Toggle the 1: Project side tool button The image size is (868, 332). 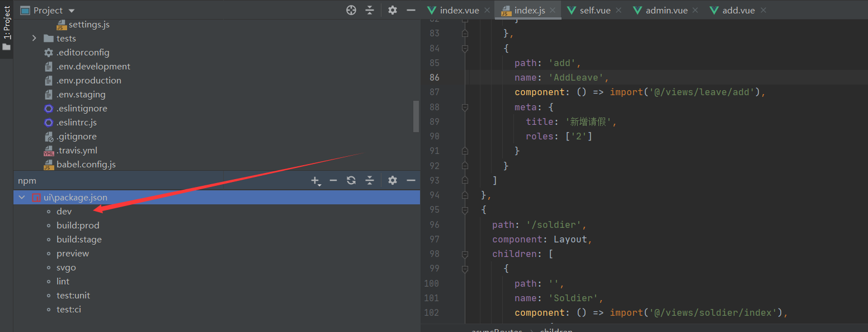click(x=7, y=28)
